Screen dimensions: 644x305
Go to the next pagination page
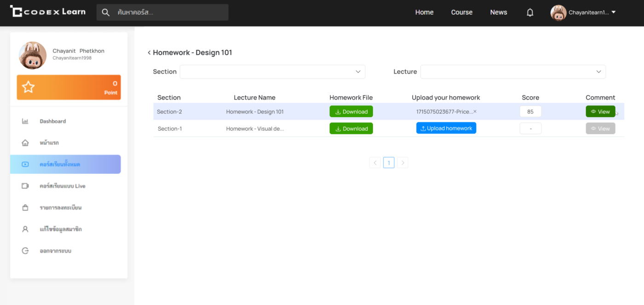pos(402,163)
